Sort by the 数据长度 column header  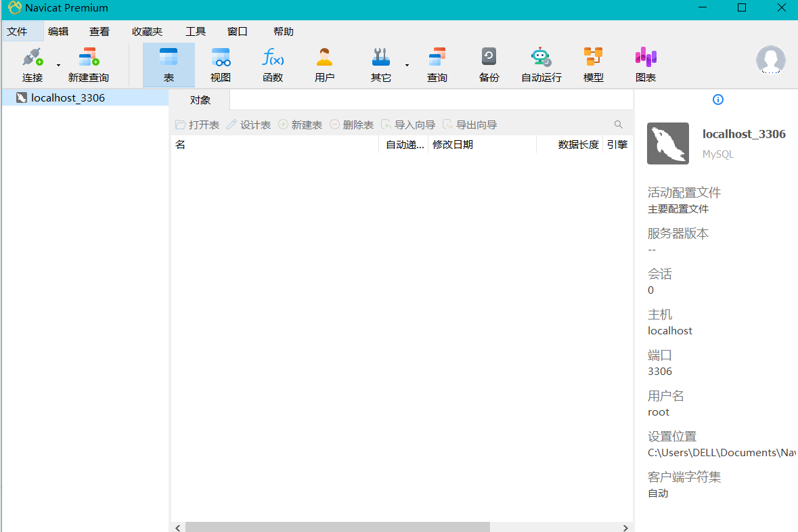pos(570,145)
